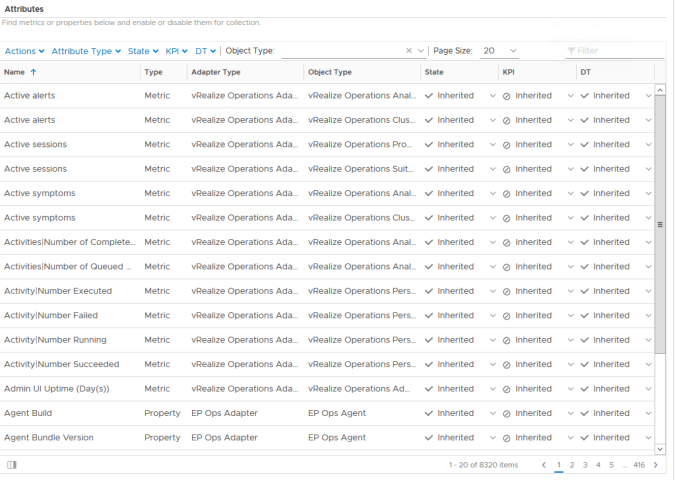This screenshot has height=480, width=675.
Task: Click KPI disabled icon in Activity|Number Running row
Action: click(507, 341)
